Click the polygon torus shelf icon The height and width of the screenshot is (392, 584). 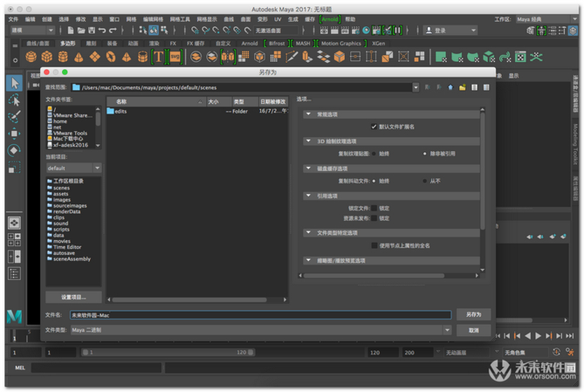click(x=111, y=57)
